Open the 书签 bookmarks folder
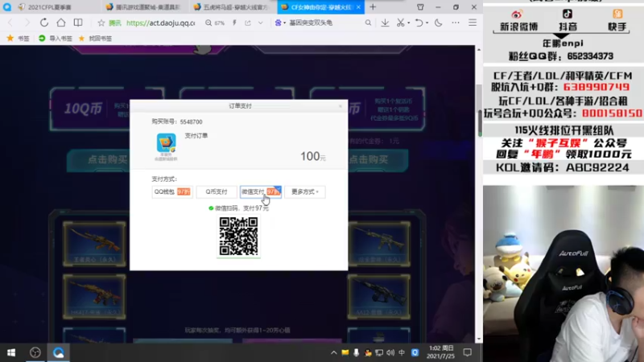 click(x=18, y=38)
